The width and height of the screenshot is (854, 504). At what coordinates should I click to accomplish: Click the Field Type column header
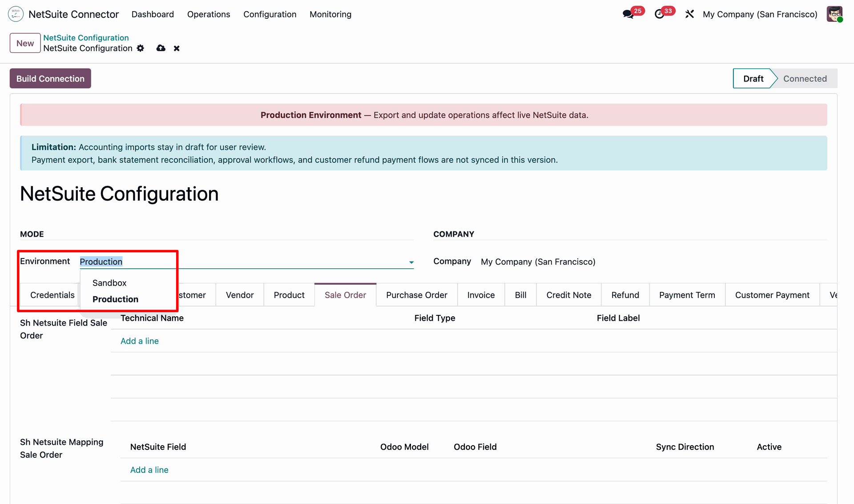(x=435, y=318)
